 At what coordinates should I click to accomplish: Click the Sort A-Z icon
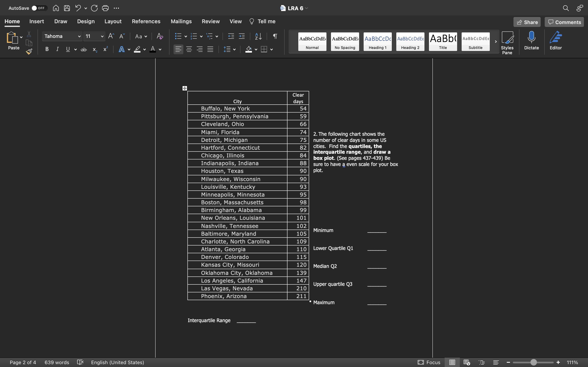click(x=258, y=36)
